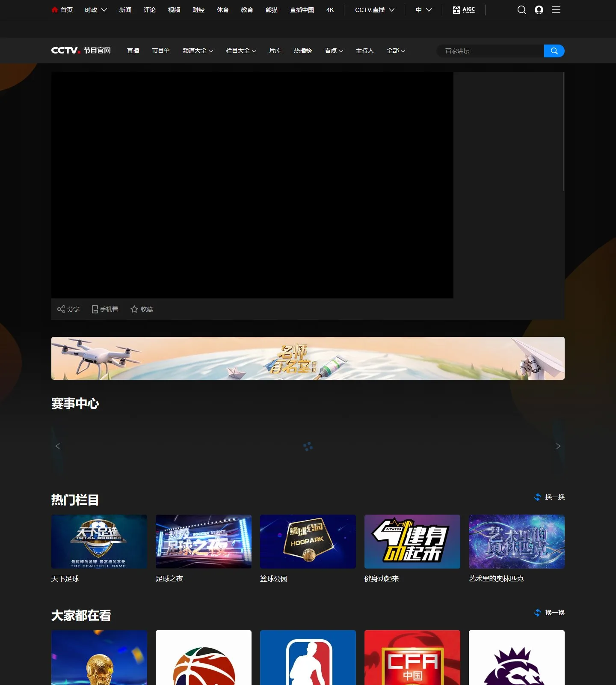Open 直播中国 in top menu
Viewport: 616px width, 685px height.
302,10
